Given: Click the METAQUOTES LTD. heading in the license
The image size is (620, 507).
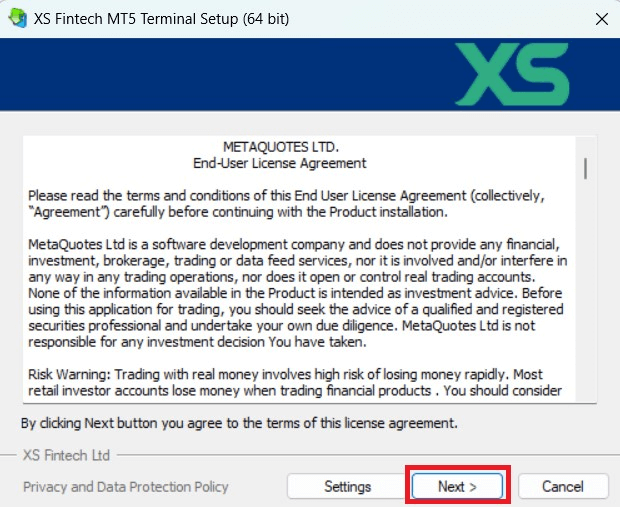Looking at the screenshot, I should tap(281, 147).
